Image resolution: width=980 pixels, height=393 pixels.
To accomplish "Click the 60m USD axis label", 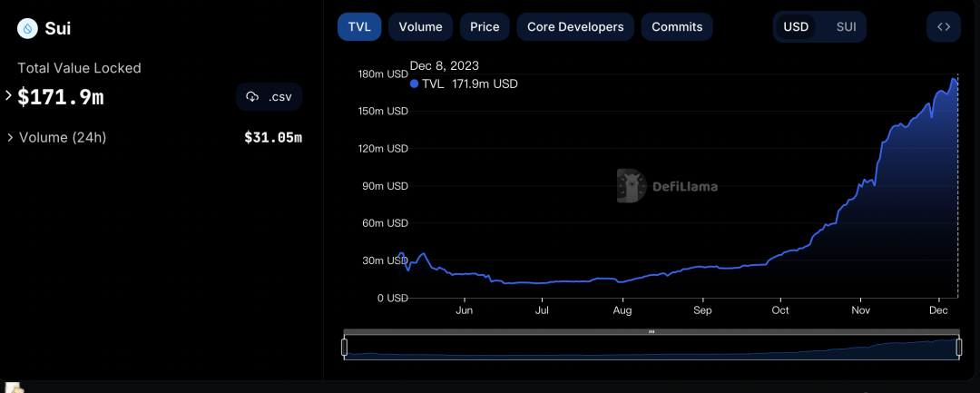I will [385, 223].
